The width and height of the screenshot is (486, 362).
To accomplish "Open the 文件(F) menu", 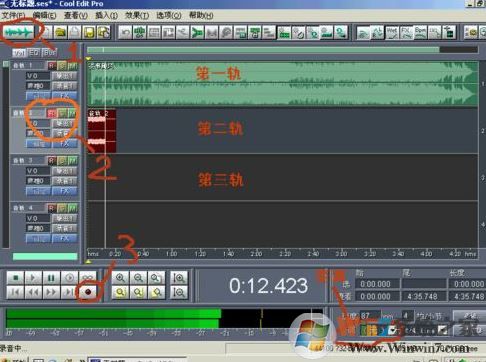I will [14, 15].
